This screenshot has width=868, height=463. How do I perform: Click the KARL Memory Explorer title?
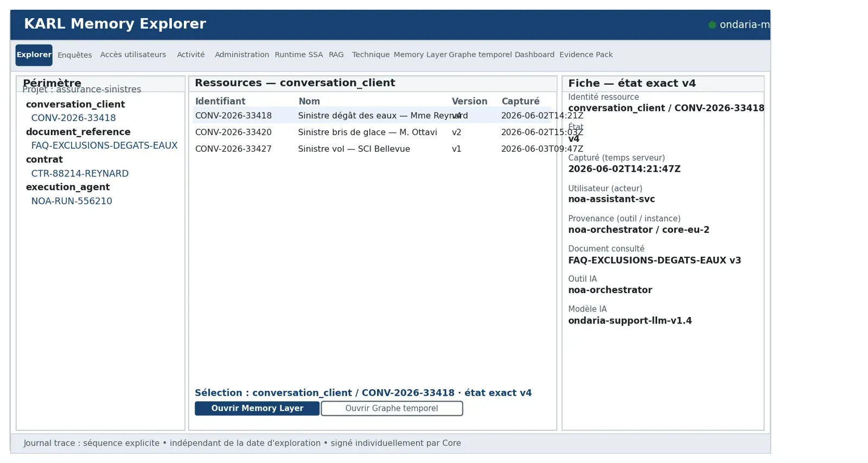click(115, 24)
